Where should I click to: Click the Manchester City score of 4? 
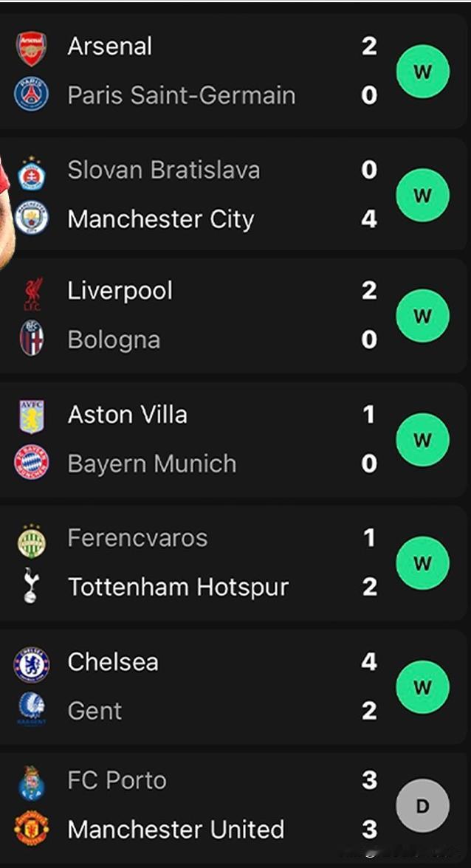tap(369, 218)
